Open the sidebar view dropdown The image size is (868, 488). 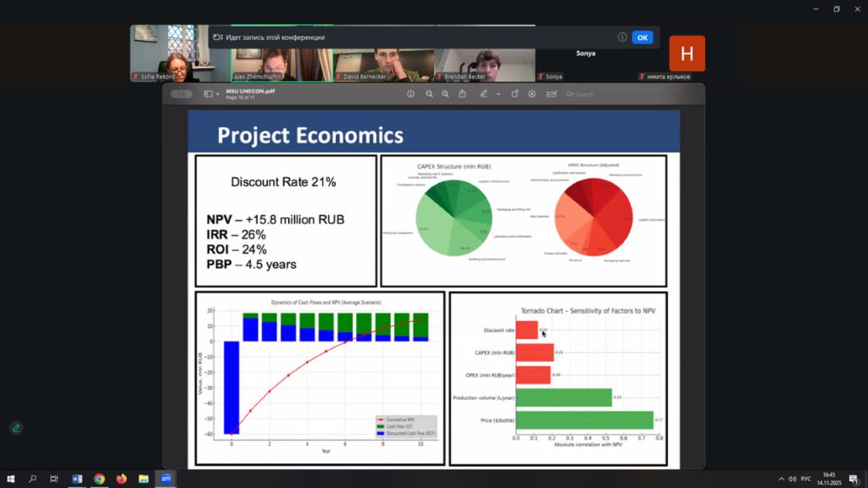tap(212, 94)
